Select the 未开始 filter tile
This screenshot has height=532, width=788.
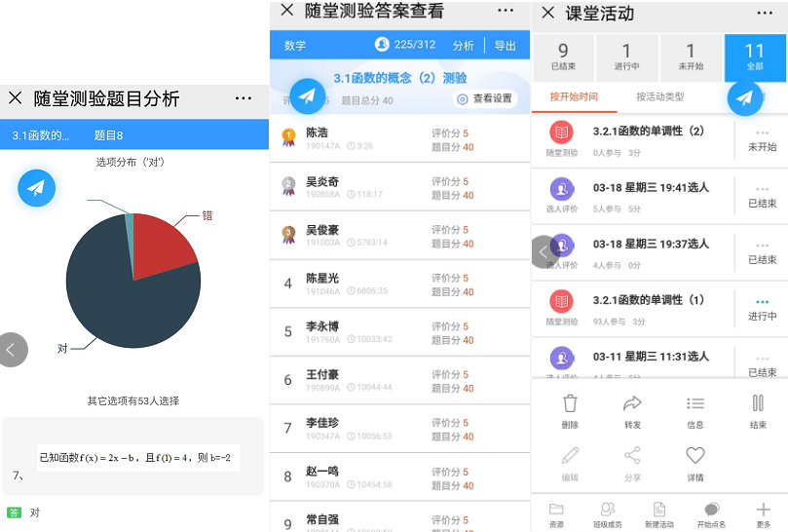click(690, 57)
